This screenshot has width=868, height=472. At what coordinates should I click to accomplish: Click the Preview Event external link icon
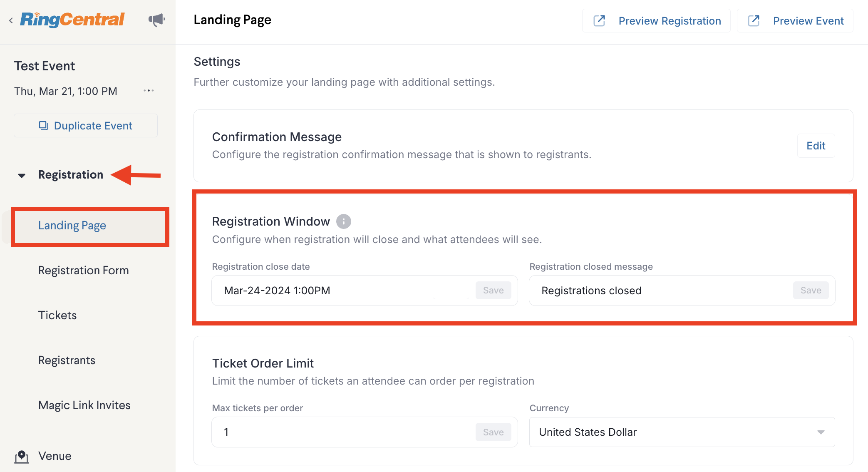(x=754, y=21)
